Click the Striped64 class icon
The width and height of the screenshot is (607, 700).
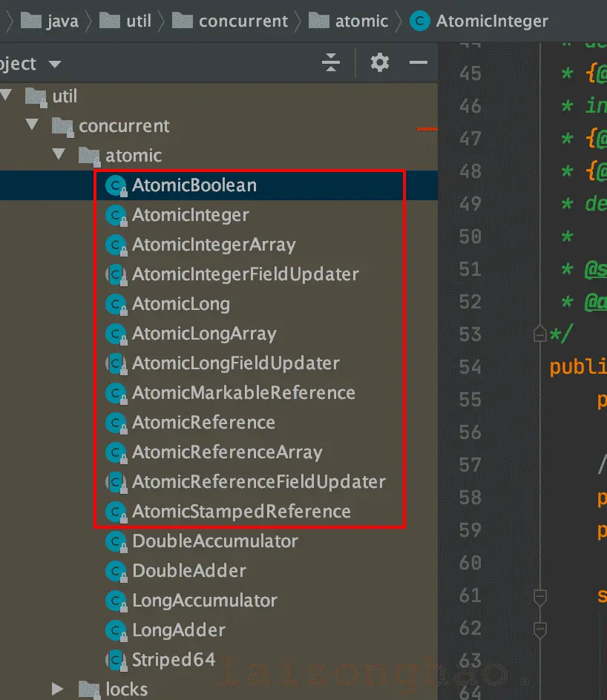(116, 660)
